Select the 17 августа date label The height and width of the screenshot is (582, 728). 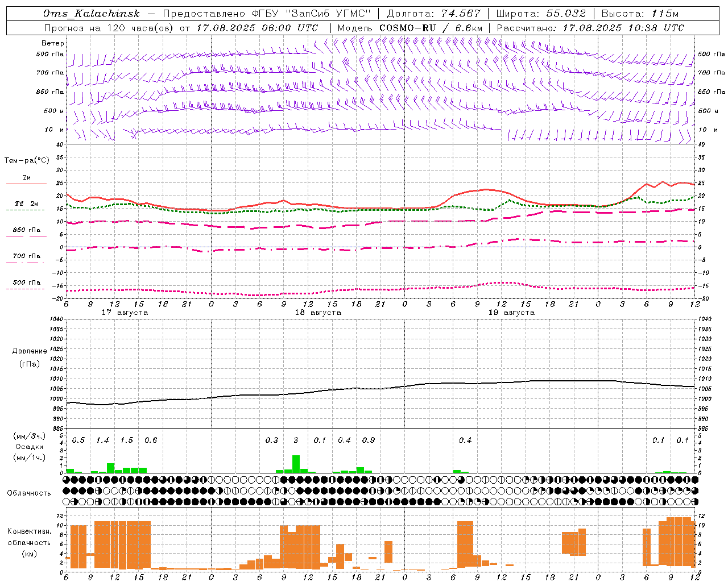(x=125, y=313)
